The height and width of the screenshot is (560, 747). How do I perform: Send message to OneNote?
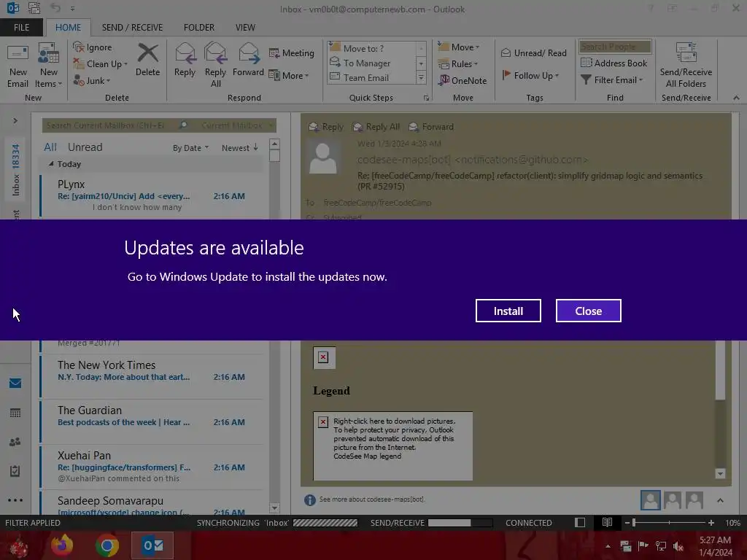pyautogui.click(x=462, y=80)
